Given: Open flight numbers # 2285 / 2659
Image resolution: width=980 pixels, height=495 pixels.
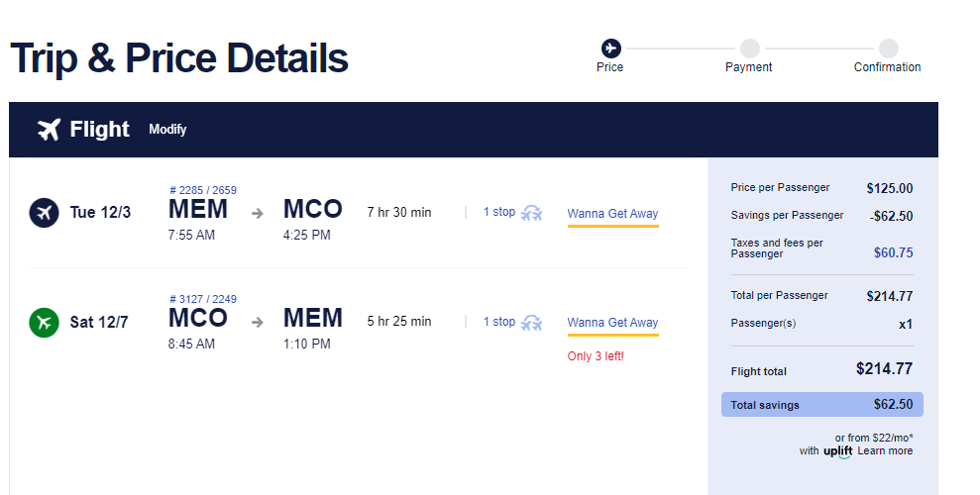Looking at the screenshot, I should [x=203, y=190].
